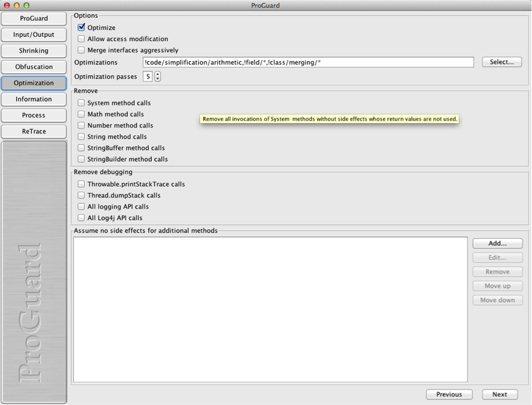Uncheck the Optimize checkbox

pos(81,27)
